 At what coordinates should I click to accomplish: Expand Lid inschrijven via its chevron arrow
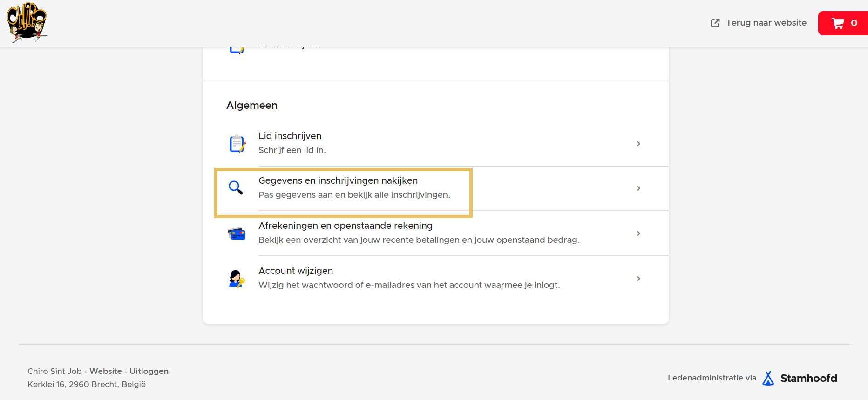tap(638, 144)
